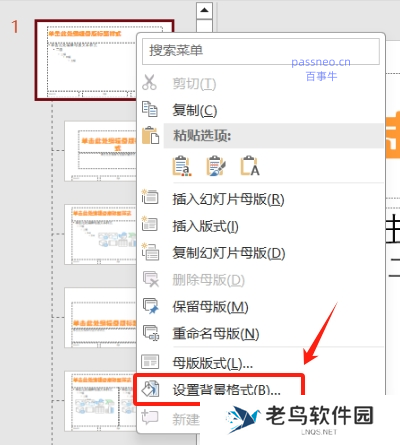This screenshot has width=400, height=445.
Task: Paste keeping source formatting brush icon
Action: tap(216, 165)
